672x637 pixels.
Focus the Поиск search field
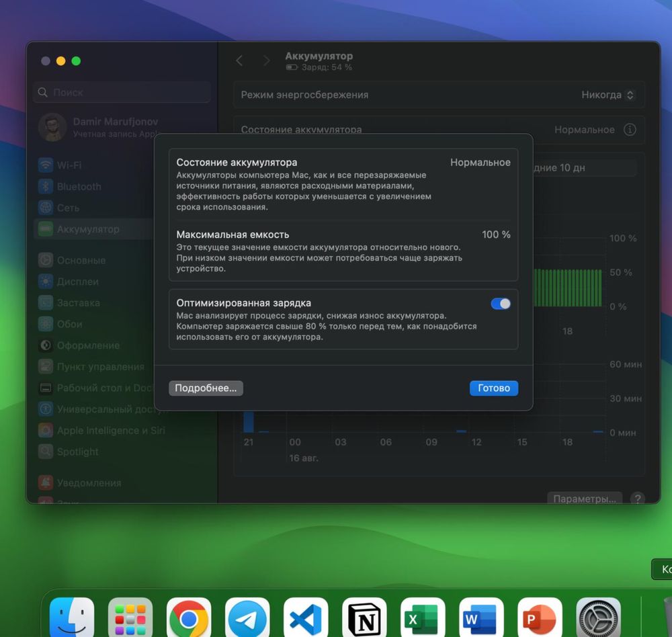pyautogui.click(x=122, y=92)
